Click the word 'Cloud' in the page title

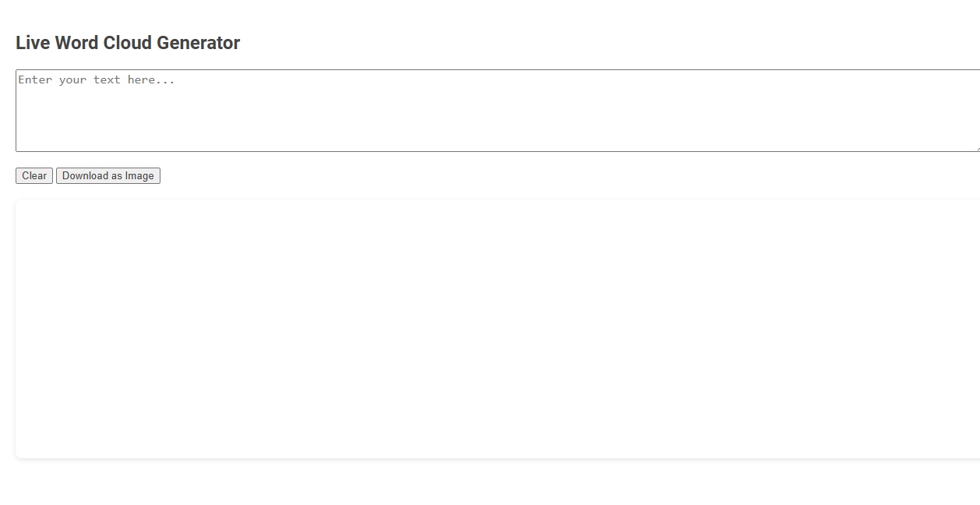[128, 43]
